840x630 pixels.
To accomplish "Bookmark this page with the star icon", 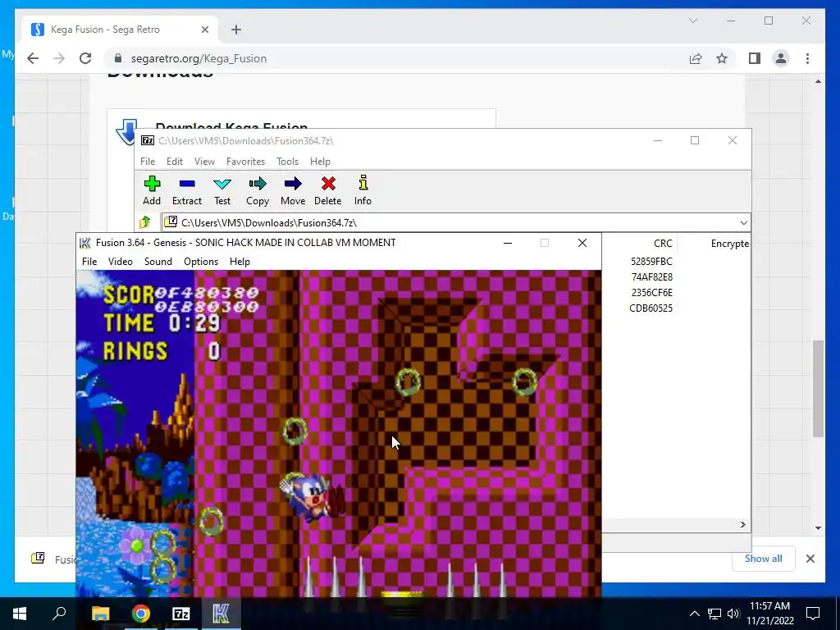I will coord(722,58).
